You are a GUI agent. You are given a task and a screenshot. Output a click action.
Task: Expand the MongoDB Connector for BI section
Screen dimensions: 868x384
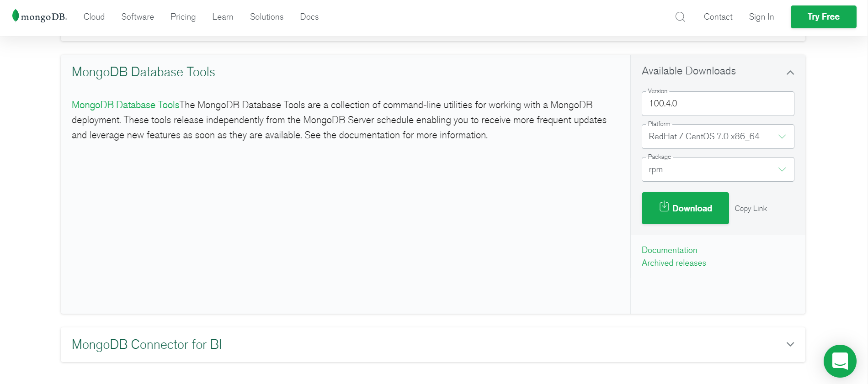(790, 344)
